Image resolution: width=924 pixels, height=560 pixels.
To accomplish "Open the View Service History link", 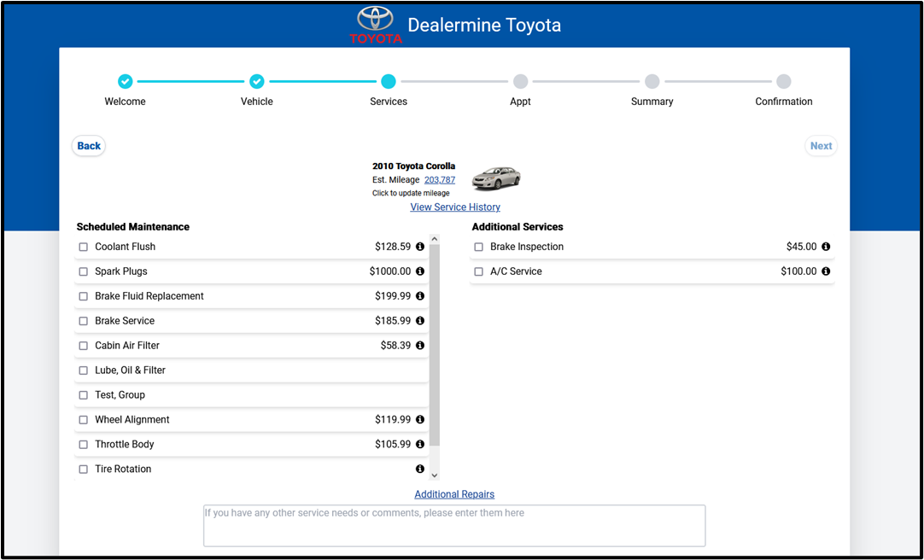I will tap(455, 207).
